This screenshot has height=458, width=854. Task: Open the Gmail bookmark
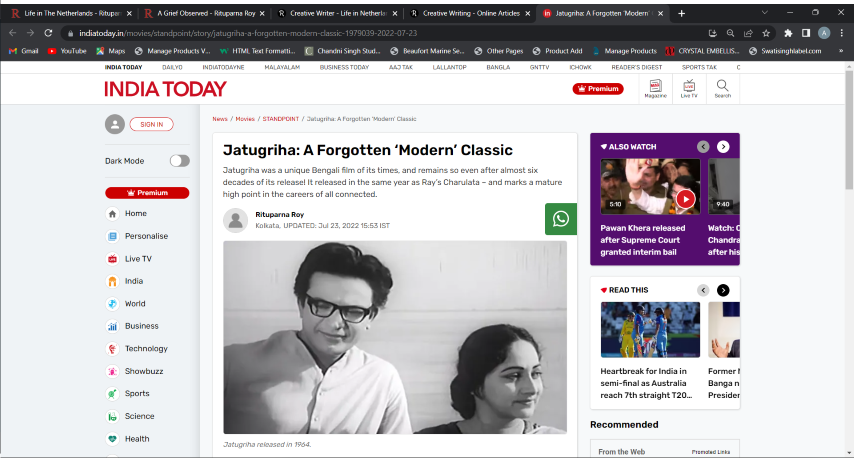(x=24, y=51)
